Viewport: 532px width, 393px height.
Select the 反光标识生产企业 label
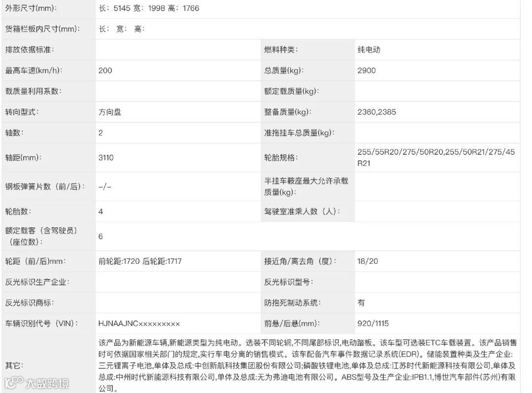point(37,282)
